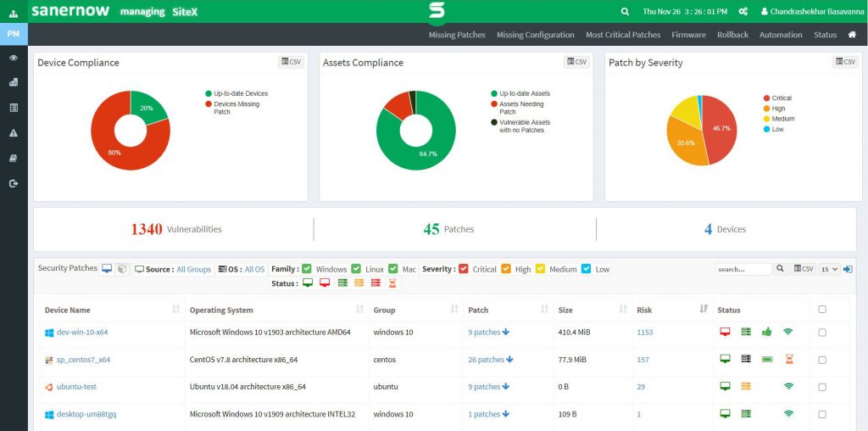This screenshot has height=431, width=868.
Task: Filter by red server status icon
Action: [x=376, y=283]
